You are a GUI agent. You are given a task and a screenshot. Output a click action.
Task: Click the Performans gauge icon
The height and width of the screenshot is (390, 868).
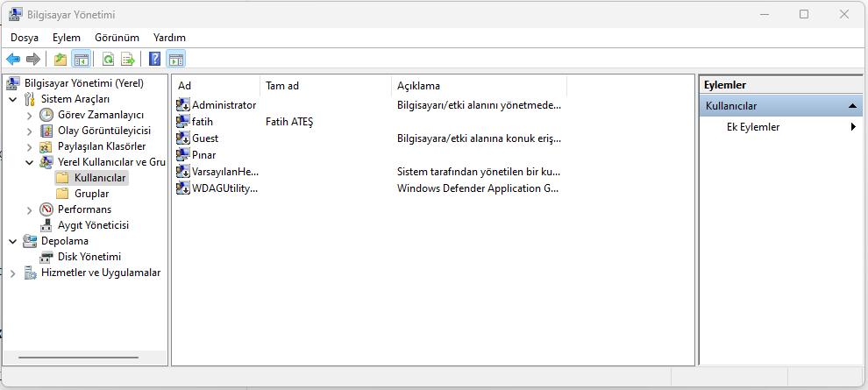pyautogui.click(x=46, y=209)
